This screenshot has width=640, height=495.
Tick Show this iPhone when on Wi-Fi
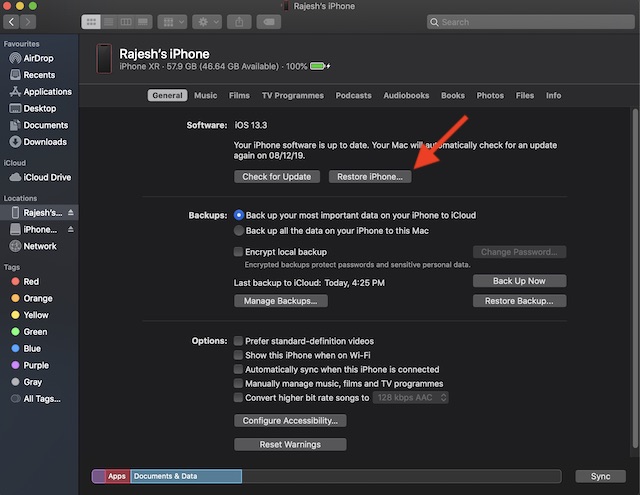coord(238,355)
